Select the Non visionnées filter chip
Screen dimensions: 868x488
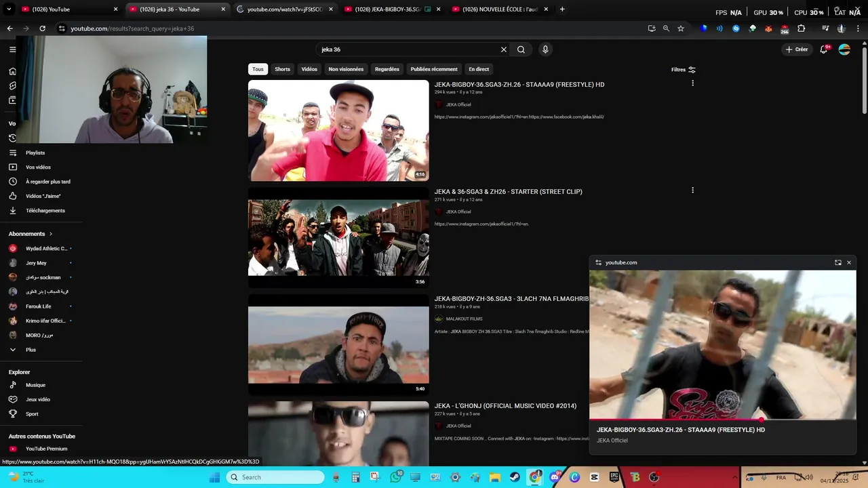[346, 69]
